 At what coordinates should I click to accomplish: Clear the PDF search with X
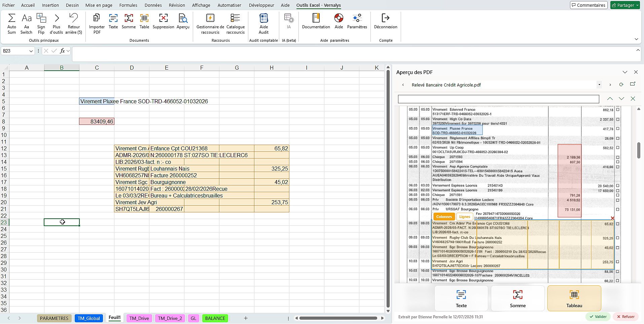[x=633, y=99]
